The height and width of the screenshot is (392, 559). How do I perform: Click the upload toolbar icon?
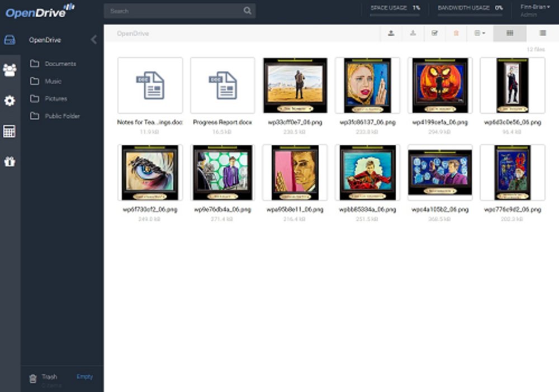[391, 33]
